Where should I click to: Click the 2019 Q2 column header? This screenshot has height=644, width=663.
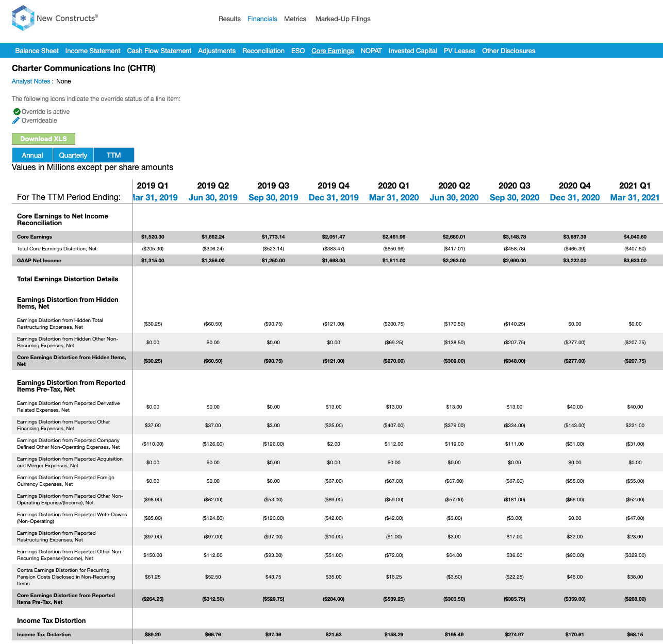click(x=213, y=185)
